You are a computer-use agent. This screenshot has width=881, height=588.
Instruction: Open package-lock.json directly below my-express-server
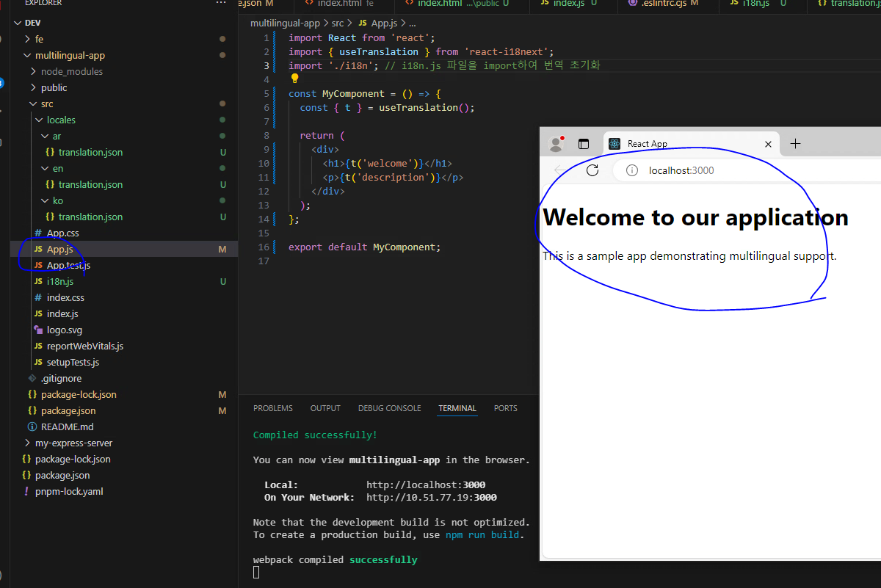pyautogui.click(x=73, y=459)
